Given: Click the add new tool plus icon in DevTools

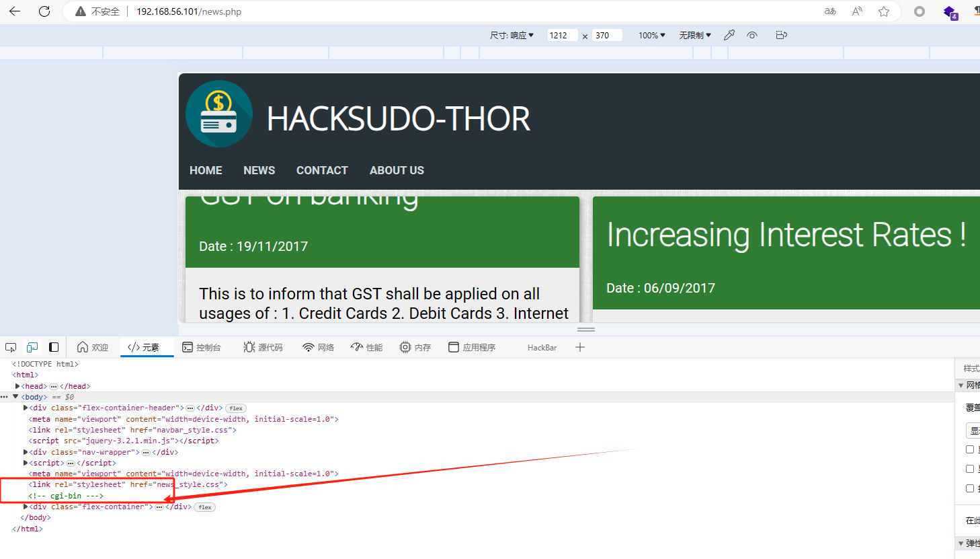Looking at the screenshot, I should point(580,347).
